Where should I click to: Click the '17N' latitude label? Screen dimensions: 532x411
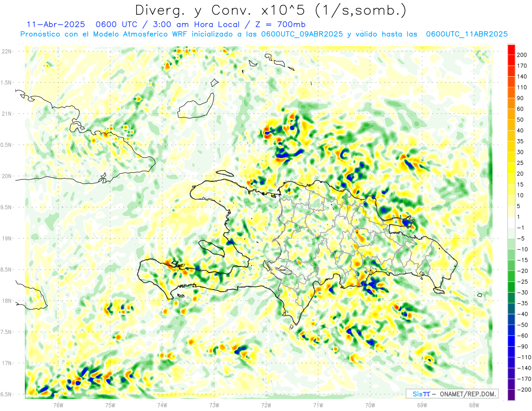7,363
